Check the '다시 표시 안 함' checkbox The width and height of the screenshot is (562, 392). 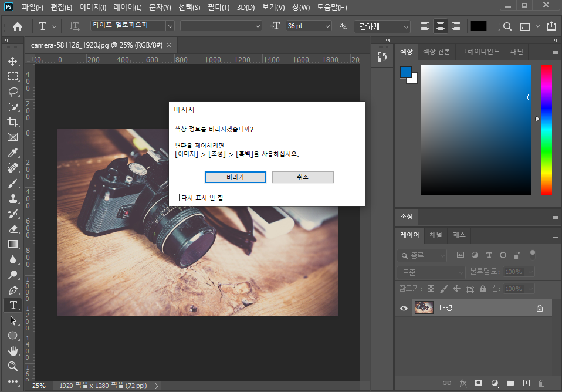[175, 197]
